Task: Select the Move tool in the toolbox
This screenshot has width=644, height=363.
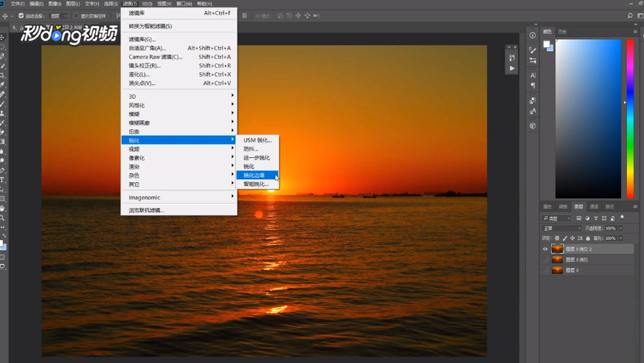Action: pos(2,38)
